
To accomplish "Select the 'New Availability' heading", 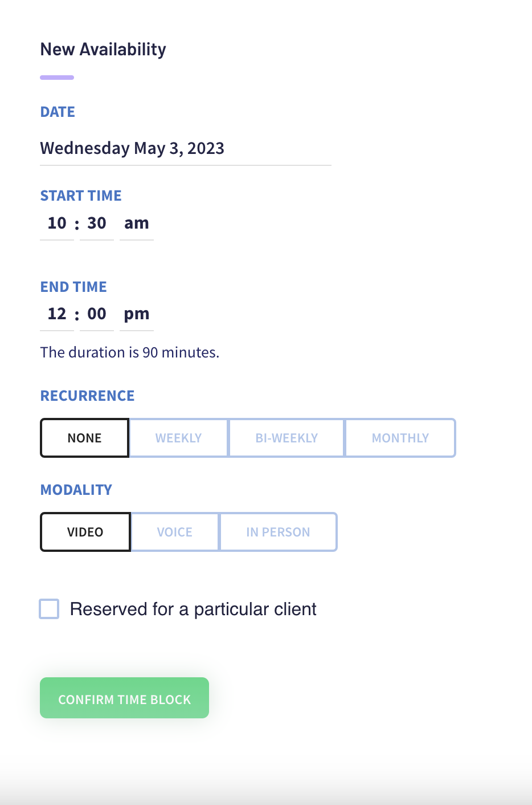I will pyautogui.click(x=103, y=50).
